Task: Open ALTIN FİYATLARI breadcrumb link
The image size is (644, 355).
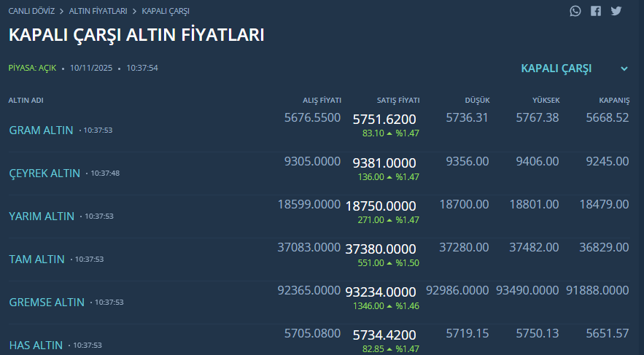Action: point(98,12)
